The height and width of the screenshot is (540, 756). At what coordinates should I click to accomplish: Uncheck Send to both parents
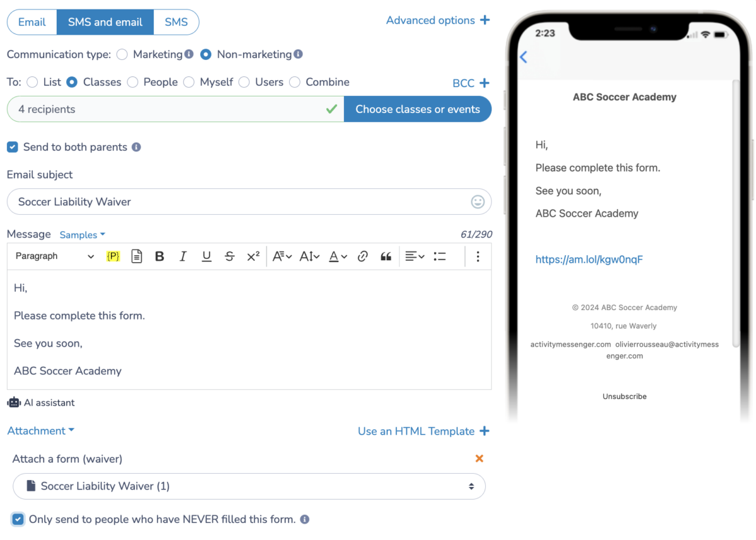point(12,147)
